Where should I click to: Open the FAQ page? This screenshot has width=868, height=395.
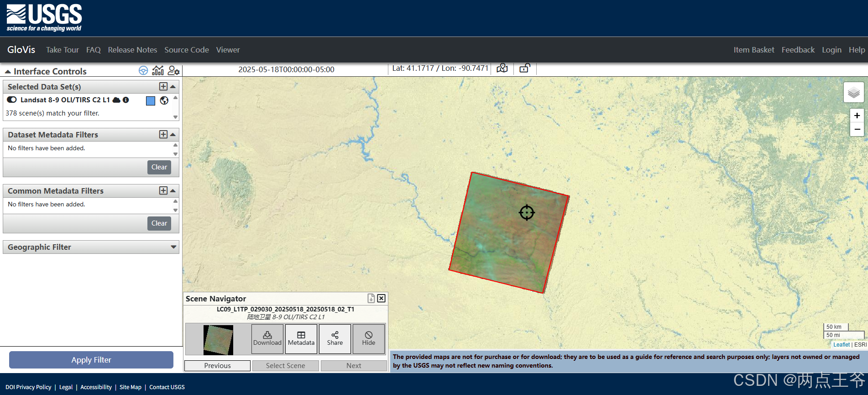(94, 50)
